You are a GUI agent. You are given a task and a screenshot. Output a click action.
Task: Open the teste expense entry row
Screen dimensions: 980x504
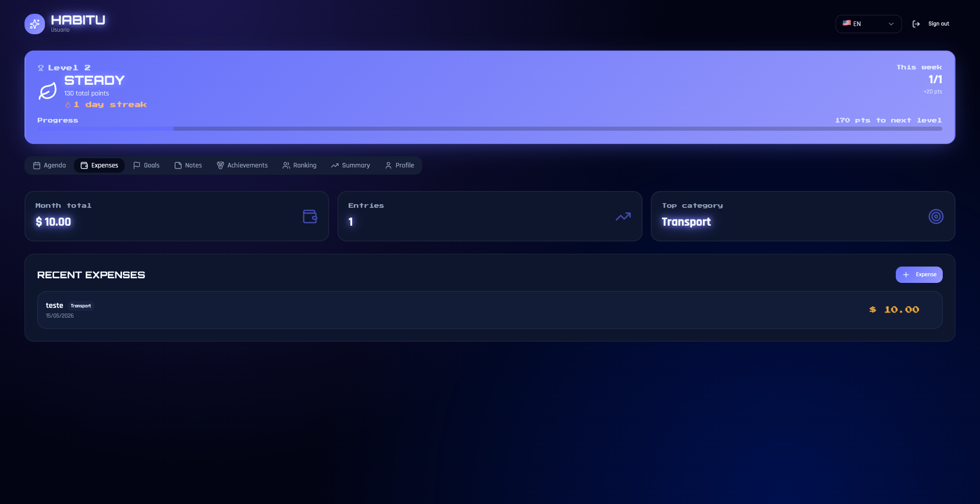click(x=489, y=310)
